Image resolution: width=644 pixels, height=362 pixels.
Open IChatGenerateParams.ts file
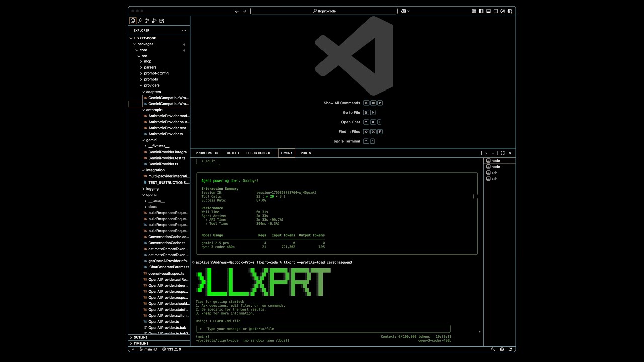coord(159,267)
